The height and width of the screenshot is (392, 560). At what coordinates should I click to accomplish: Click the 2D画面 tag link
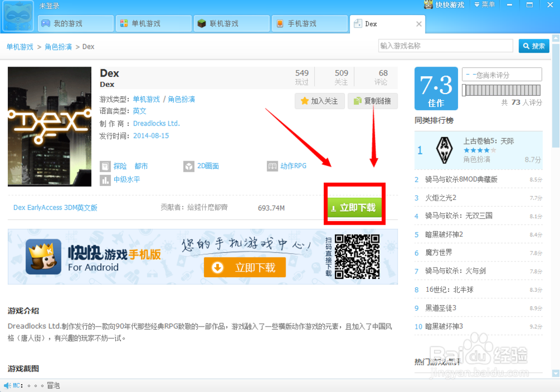pyautogui.click(x=208, y=166)
